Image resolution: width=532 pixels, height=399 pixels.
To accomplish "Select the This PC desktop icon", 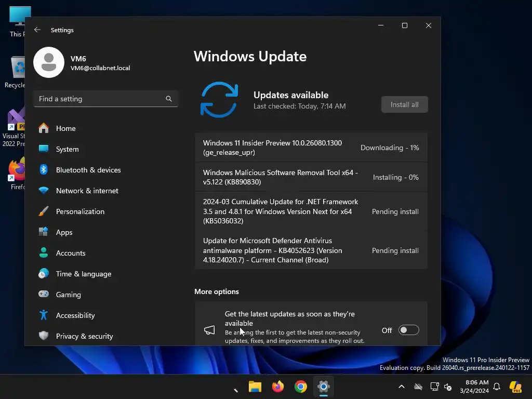I will pos(17,21).
